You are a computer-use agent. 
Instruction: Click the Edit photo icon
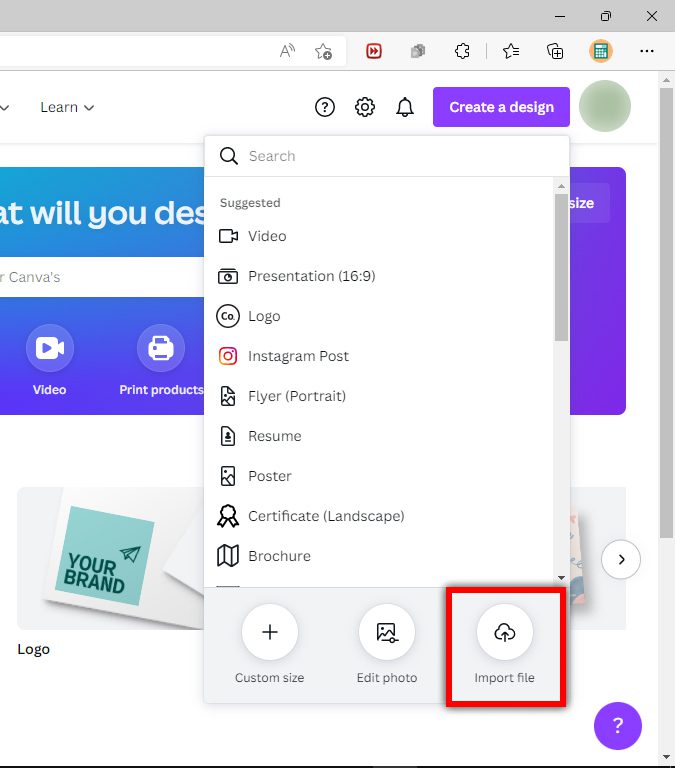click(386, 632)
